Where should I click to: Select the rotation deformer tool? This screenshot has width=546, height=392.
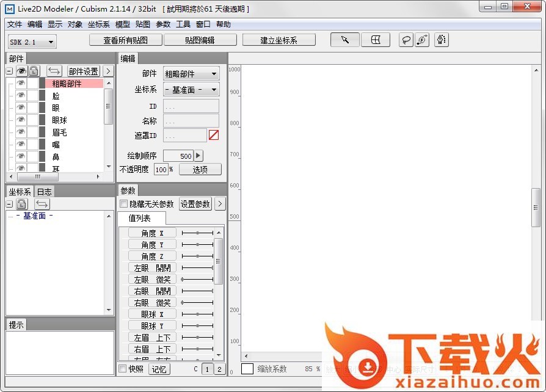click(x=422, y=40)
